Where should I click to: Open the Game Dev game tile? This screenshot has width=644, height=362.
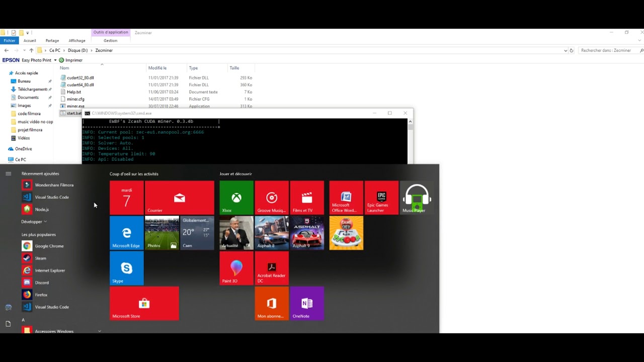346,233
